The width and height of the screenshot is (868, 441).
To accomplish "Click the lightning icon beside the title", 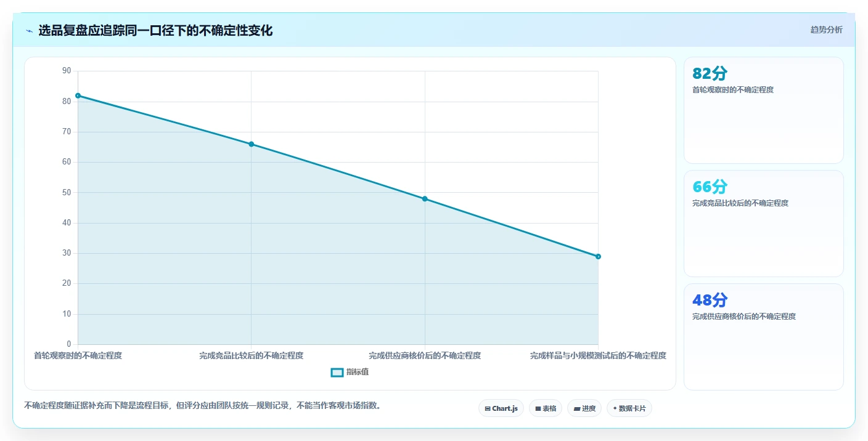I will click(x=30, y=31).
